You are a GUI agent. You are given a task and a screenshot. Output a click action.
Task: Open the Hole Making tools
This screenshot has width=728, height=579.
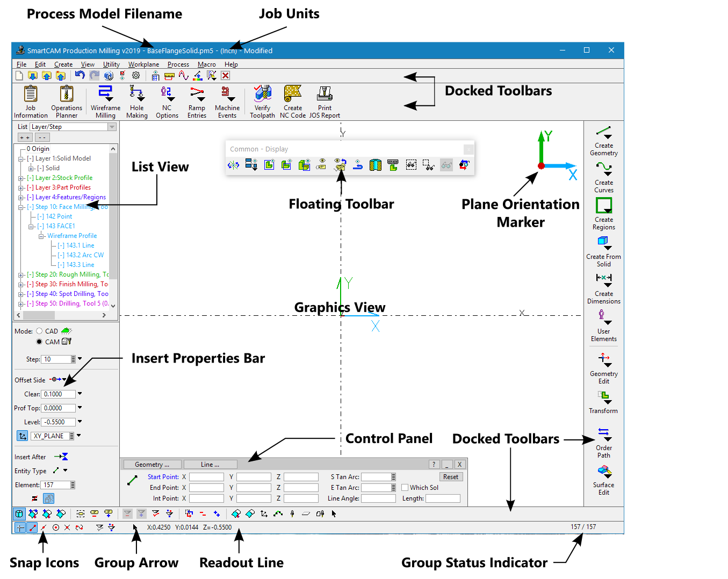coord(136,95)
